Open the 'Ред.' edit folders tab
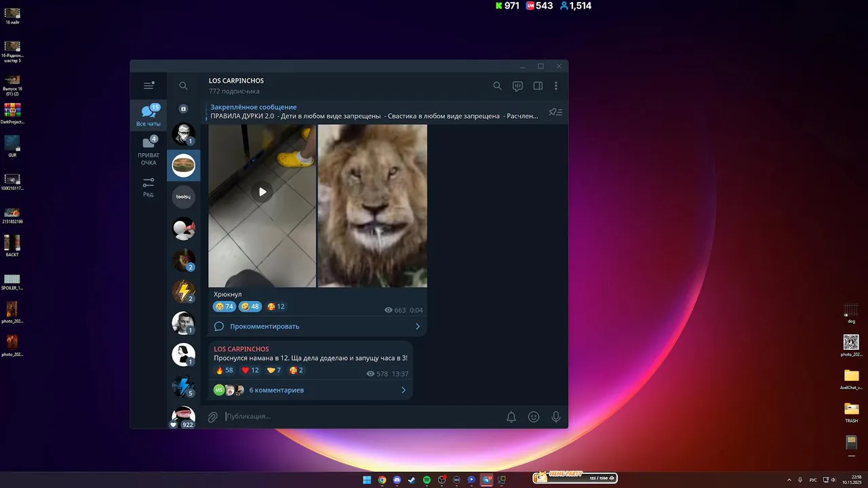868x488 pixels. [149, 187]
